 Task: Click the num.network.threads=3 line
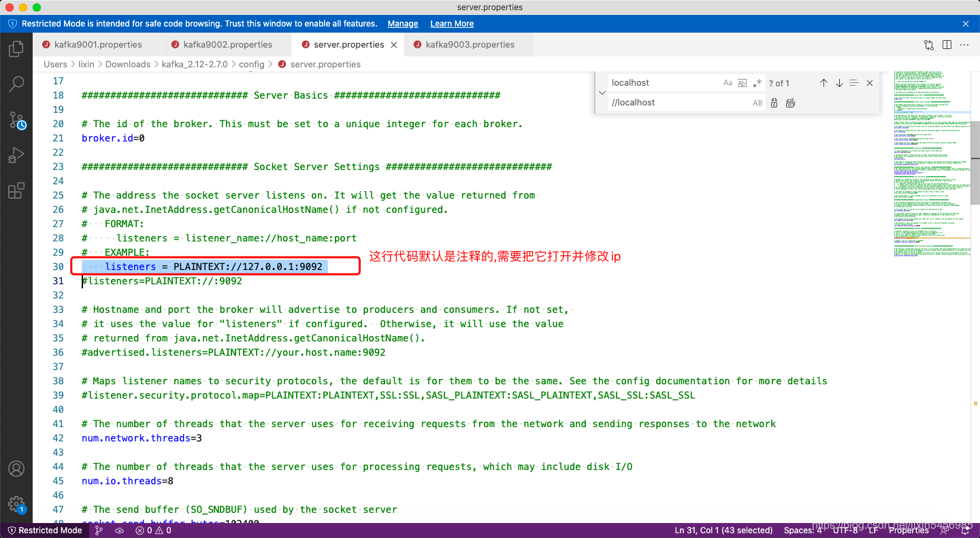(142, 438)
